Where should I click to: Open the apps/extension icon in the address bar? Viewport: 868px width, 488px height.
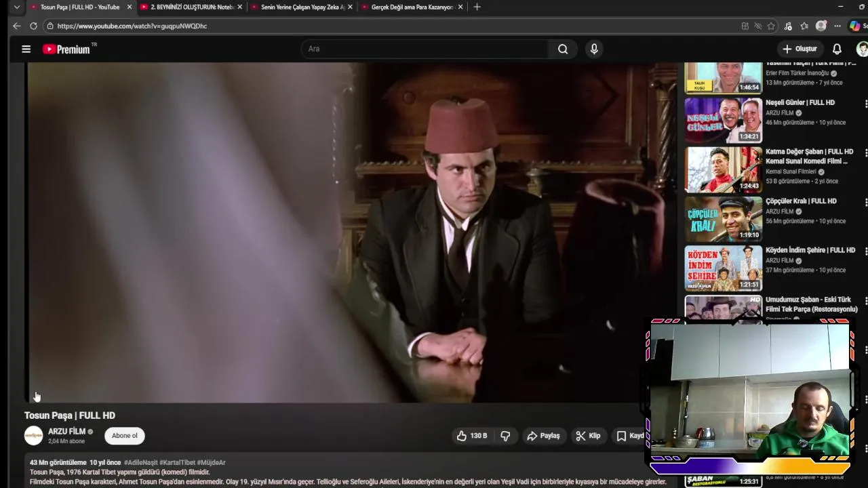click(x=745, y=26)
